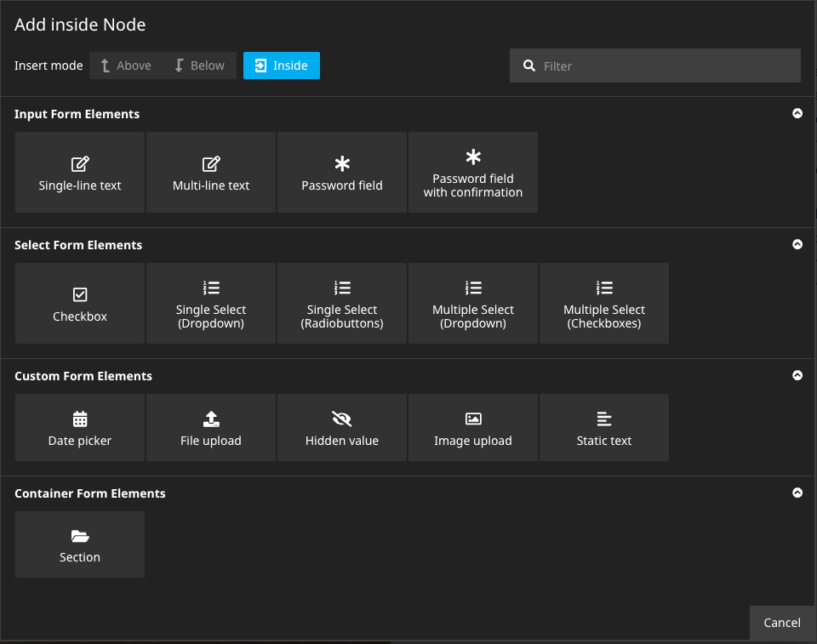Choose Multiple Select (Checkboxes) element
This screenshot has height=644, width=817.
pos(603,303)
